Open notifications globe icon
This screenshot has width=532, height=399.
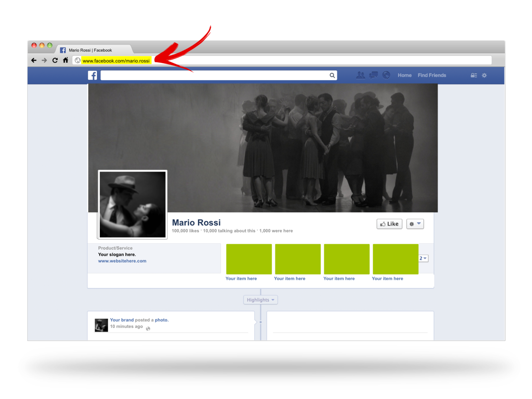[x=386, y=75]
